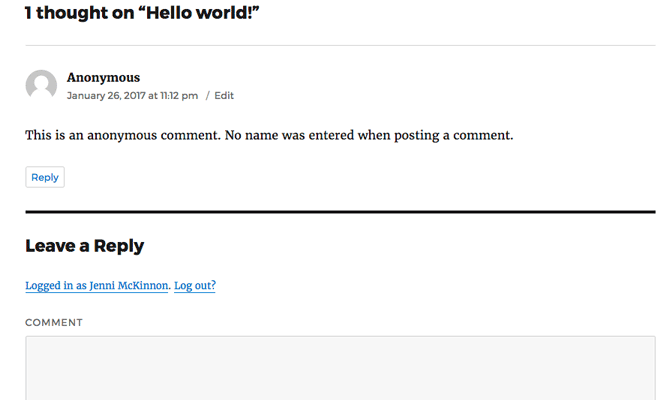Click the "1 thought on" heading text
The width and height of the screenshot is (670, 400).
click(x=73, y=13)
